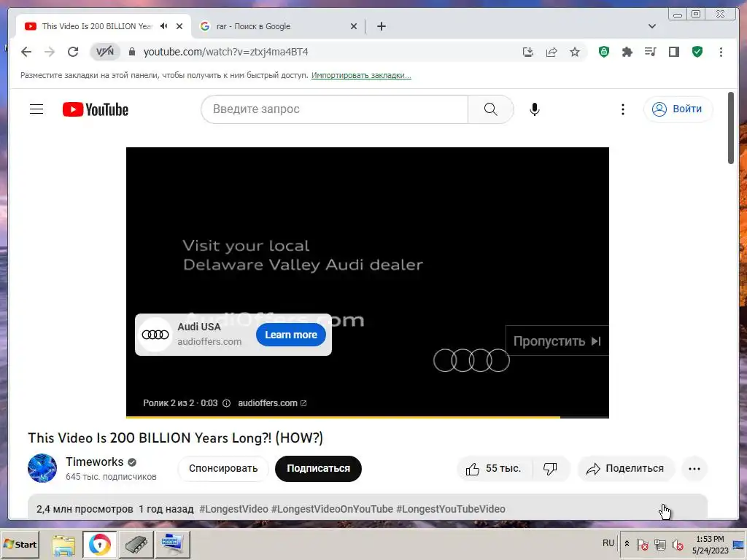Image resolution: width=747 pixels, height=560 pixels.
Task: Click the 'Спонсировать' button
Action: (x=223, y=469)
